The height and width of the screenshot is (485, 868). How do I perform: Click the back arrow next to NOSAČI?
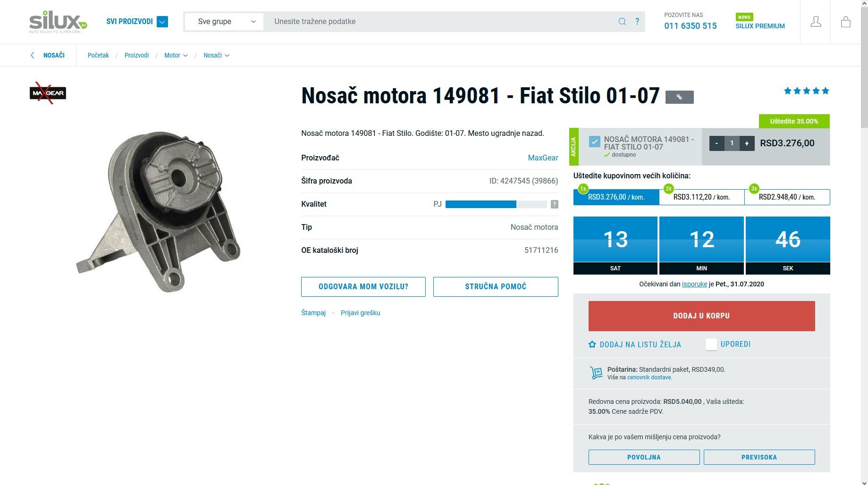pos(32,55)
